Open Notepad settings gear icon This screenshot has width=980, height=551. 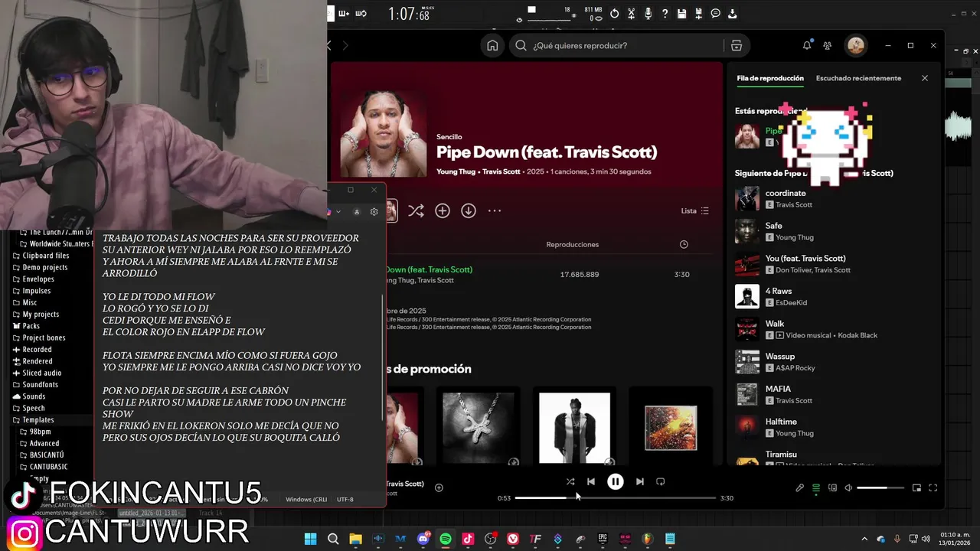tap(374, 212)
